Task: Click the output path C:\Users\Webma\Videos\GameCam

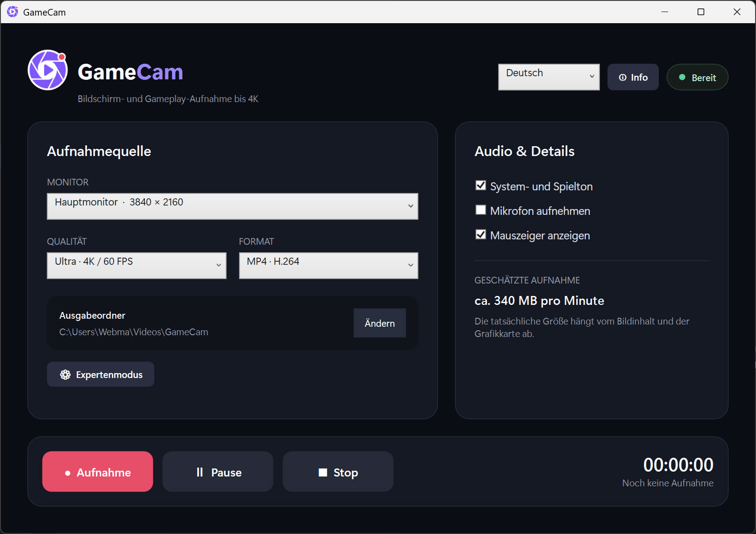Action: click(x=134, y=332)
